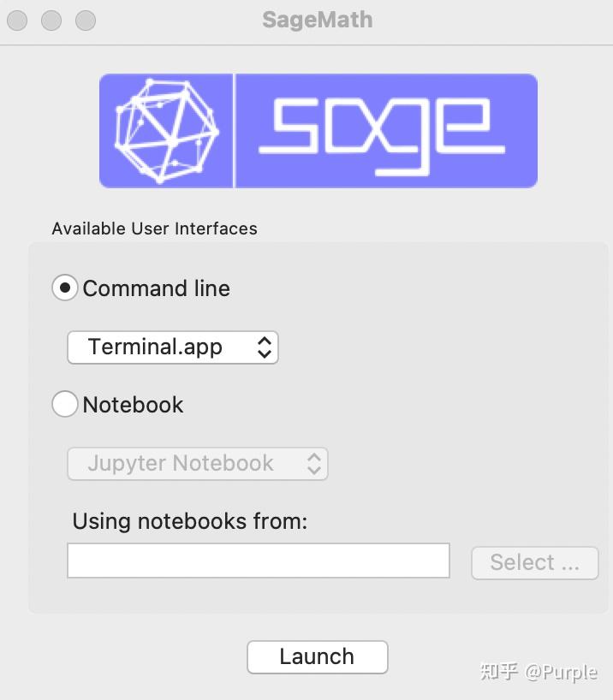
Task: Enable Notebook mode instead of Command line
Action: coord(64,405)
